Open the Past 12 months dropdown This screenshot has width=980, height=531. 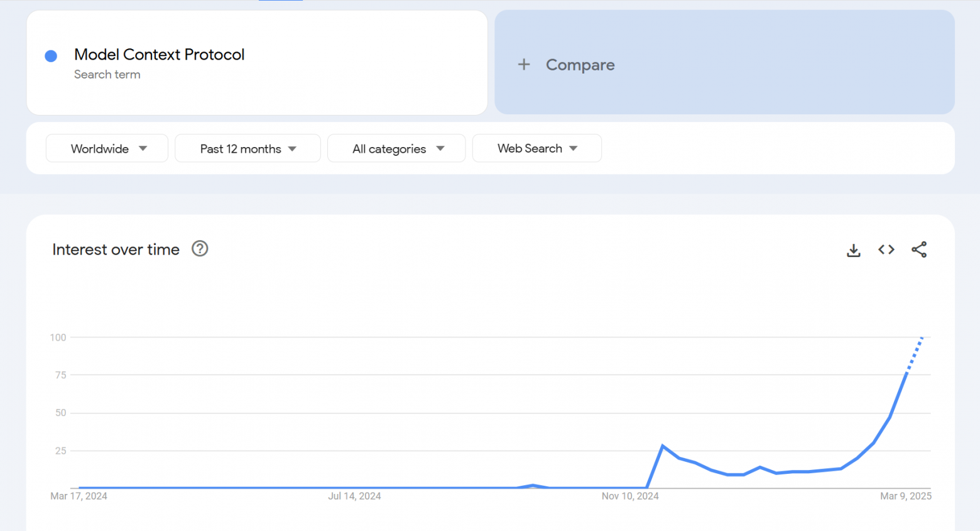pos(248,148)
